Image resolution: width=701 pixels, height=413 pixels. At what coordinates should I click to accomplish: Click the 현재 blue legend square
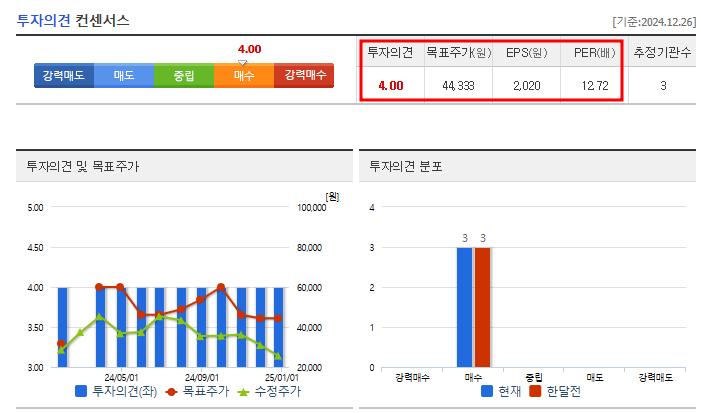(487, 391)
